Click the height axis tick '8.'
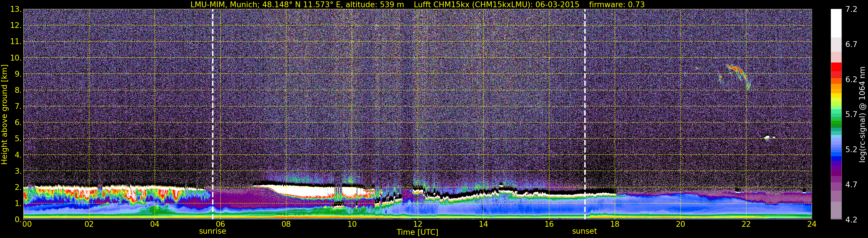 click(18, 90)
